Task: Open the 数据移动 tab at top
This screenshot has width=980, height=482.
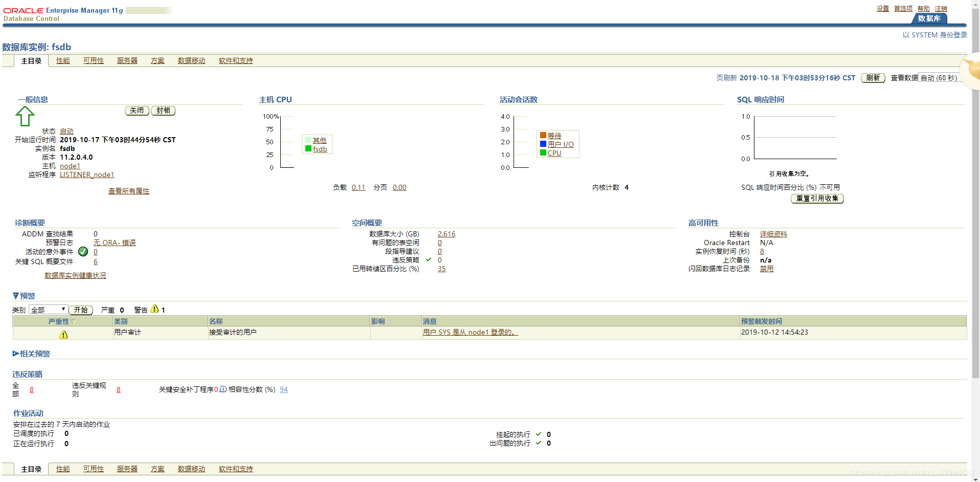Action: (x=191, y=60)
